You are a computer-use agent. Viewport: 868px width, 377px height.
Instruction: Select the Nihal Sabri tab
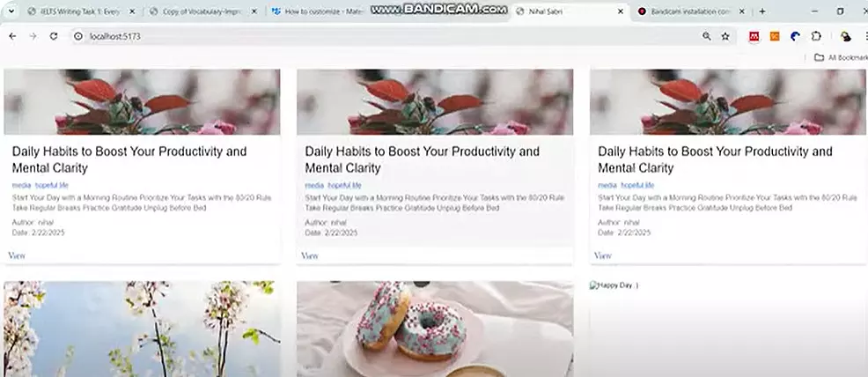coord(569,11)
